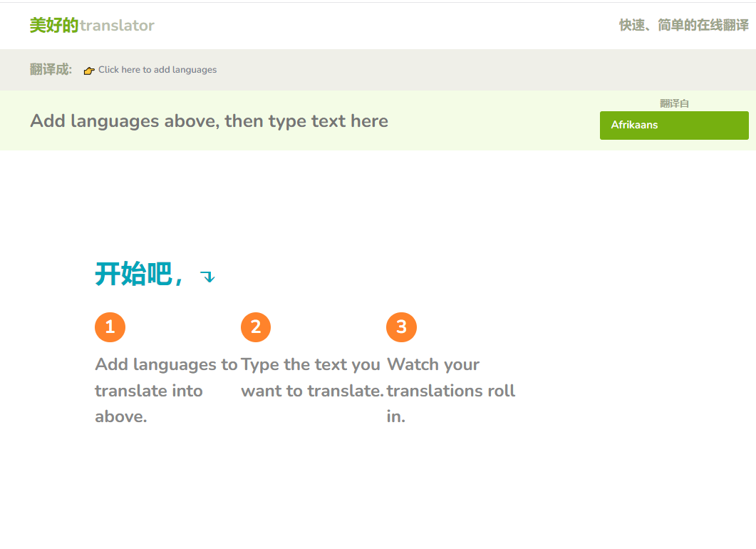756x549 pixels.
Task: Click 'Watch your translations roll in' text
Action: pos(451,390)
